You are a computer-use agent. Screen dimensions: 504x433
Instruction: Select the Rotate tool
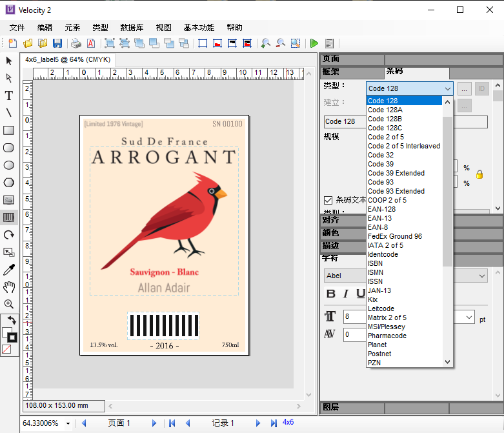[9, 235]
